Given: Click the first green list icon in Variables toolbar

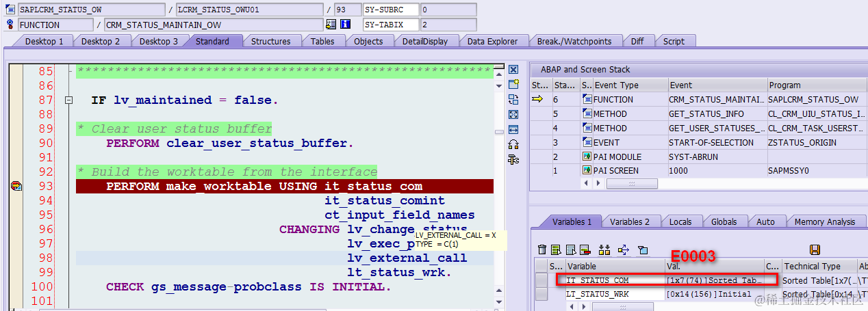Looking at the screenshot, I should click(x=556, y=249).
